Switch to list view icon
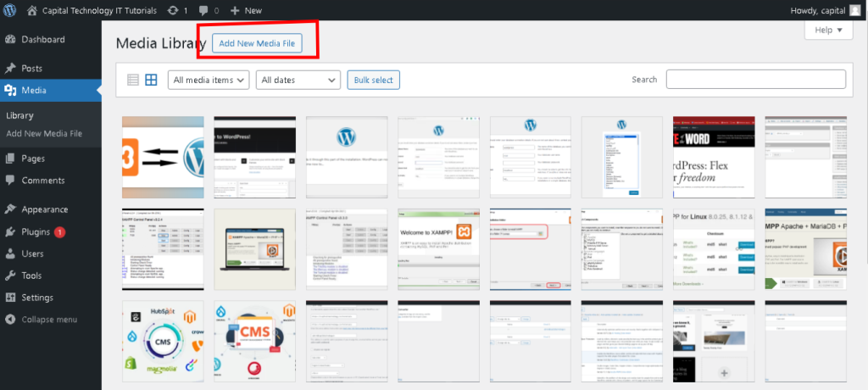 (133, 80)
